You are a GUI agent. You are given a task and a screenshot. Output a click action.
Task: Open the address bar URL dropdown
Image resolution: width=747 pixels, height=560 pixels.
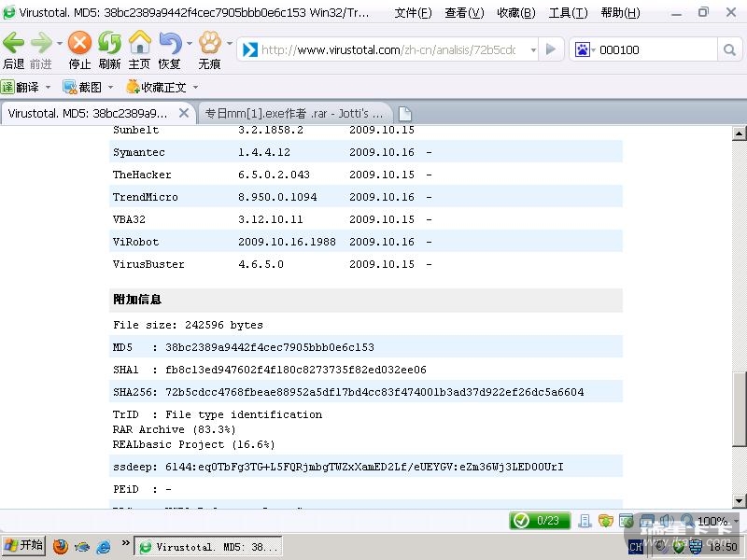tap(533, 49)
